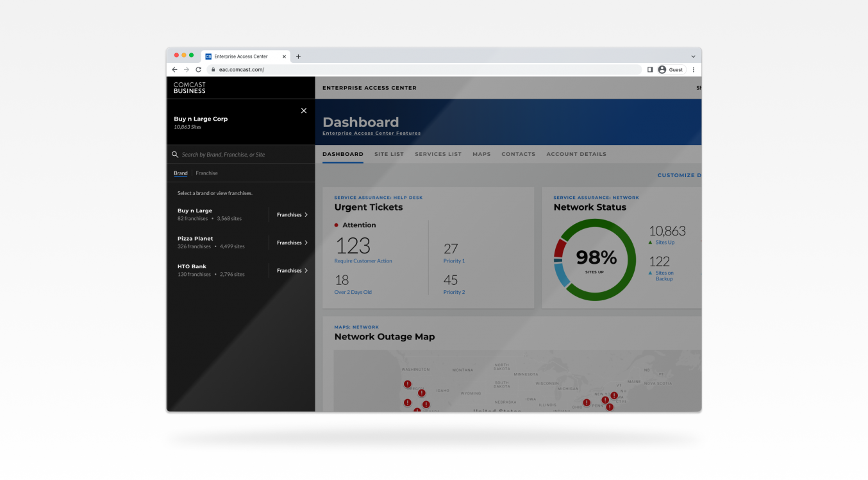Click the green segment of Network Status donut
The height and width of the screenshot is (480, 868).
pos(630,260)
